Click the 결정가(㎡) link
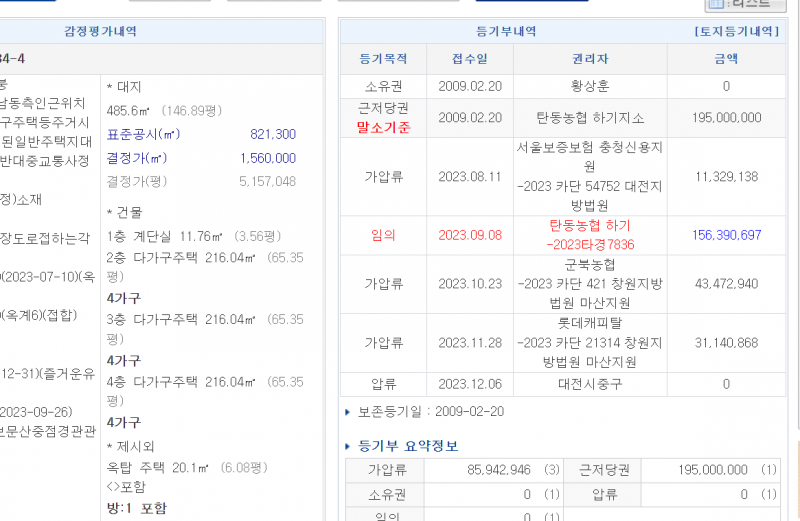This screenshot has height=521, width=800. coord(136,158)
